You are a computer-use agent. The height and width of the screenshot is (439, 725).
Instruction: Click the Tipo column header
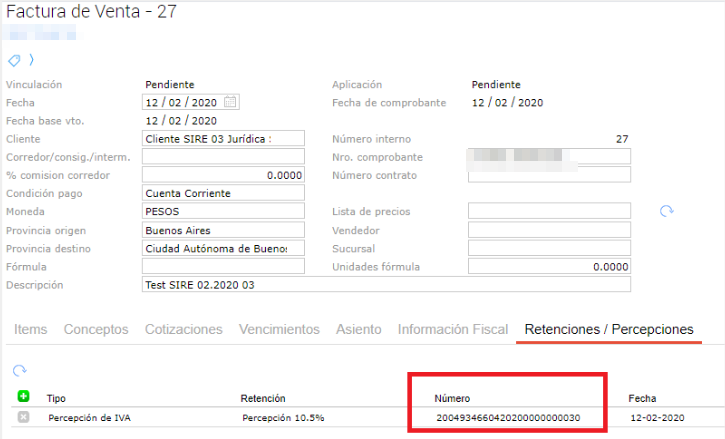[x=56, y=398]
